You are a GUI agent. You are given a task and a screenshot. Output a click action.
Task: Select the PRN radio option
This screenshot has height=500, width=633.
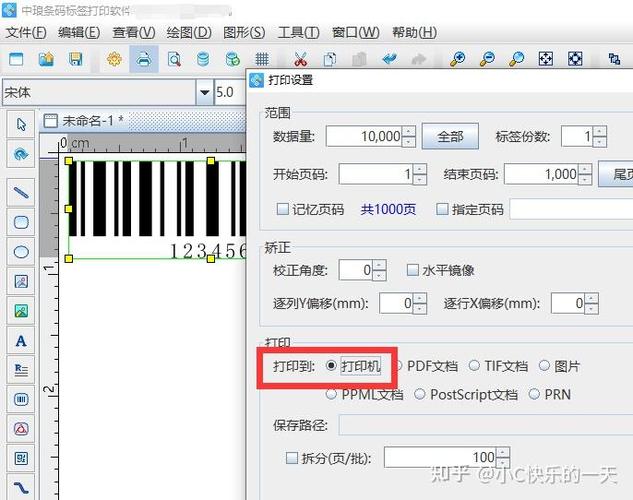click(534, 394)
